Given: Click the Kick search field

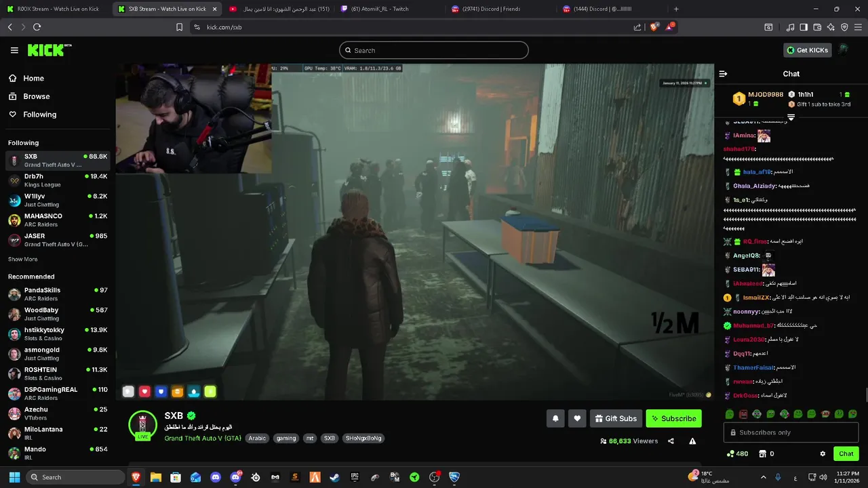Looking at the screenshot, I should 433,50.
